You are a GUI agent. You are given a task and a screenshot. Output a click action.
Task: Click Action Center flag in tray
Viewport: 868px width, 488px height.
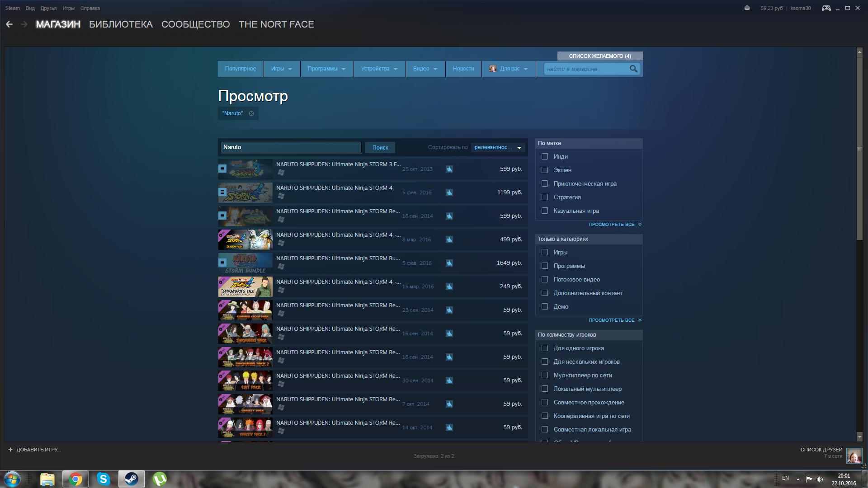coord(809,479)
